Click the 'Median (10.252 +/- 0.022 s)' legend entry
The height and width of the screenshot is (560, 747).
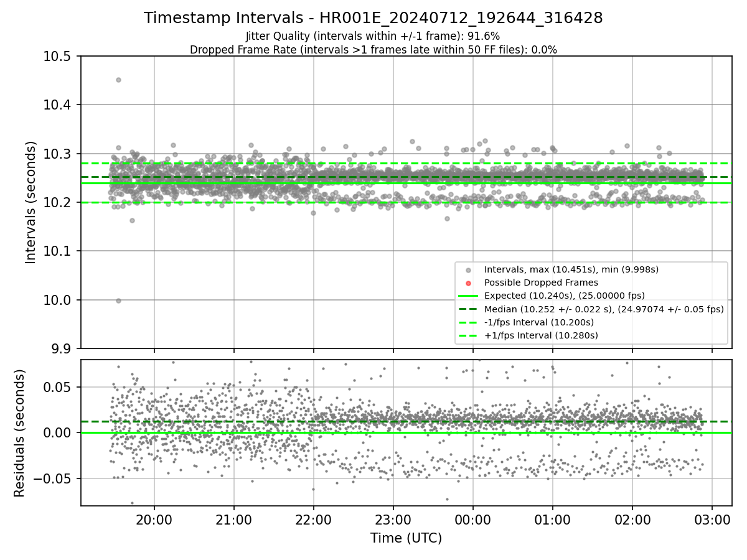(x=604, y=309)
